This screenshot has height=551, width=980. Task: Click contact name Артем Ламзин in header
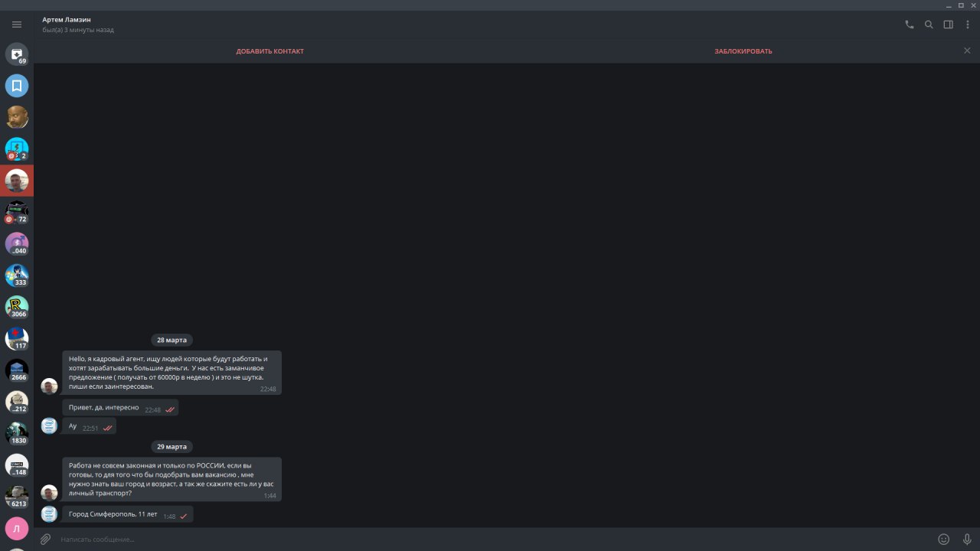click(67, 19)
